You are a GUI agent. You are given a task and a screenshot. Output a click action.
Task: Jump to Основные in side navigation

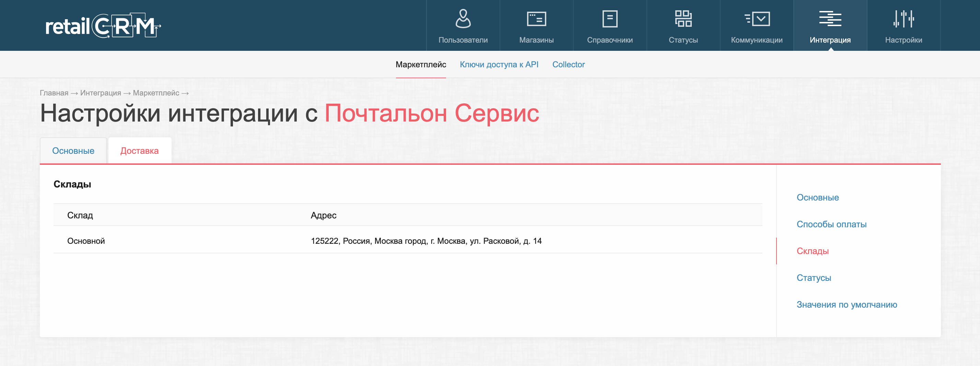(x=818, y=198)
